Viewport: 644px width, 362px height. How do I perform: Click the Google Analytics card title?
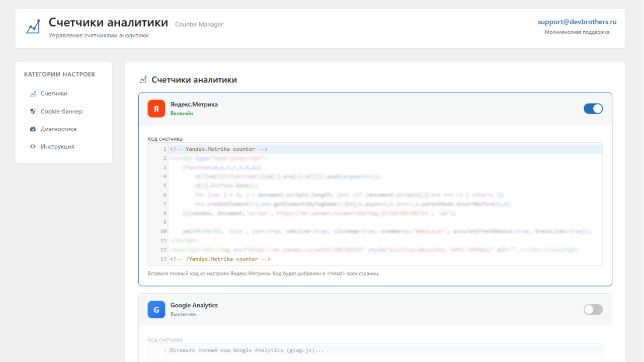[x=194, y=305]
